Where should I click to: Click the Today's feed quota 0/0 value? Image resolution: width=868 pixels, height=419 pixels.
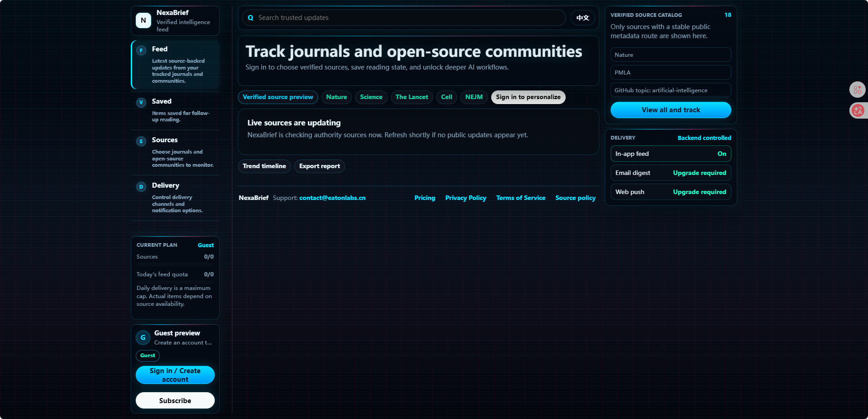[209, 274]
